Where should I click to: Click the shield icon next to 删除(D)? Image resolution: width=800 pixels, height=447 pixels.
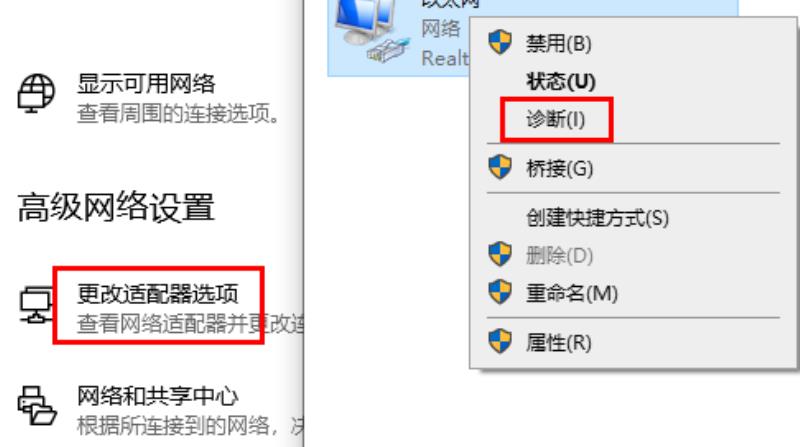point(499,255)
